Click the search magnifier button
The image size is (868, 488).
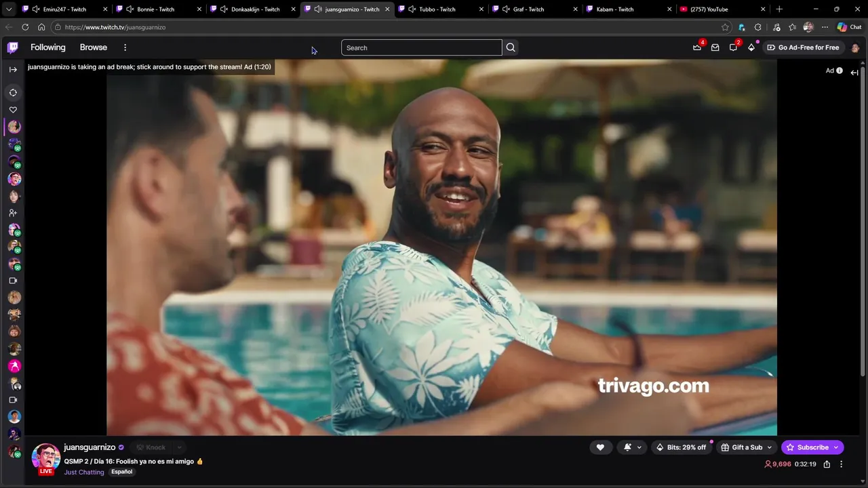[511, 47]
